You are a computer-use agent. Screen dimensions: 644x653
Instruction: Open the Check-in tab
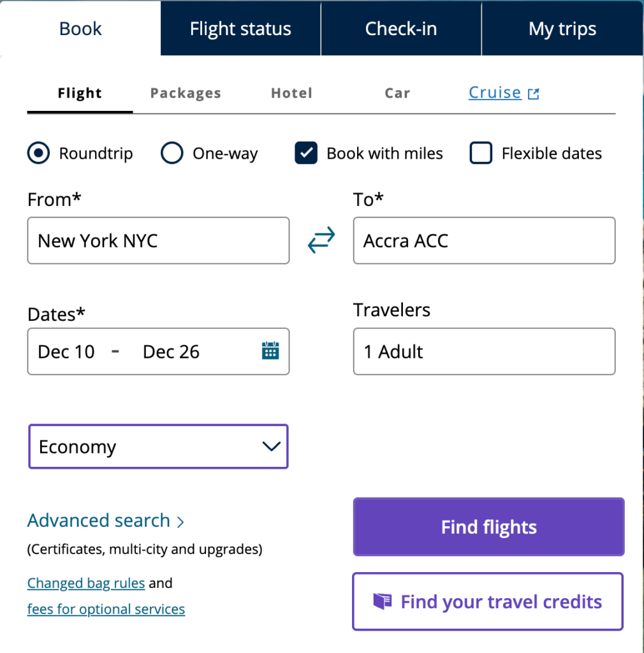[x=400, y=28]
